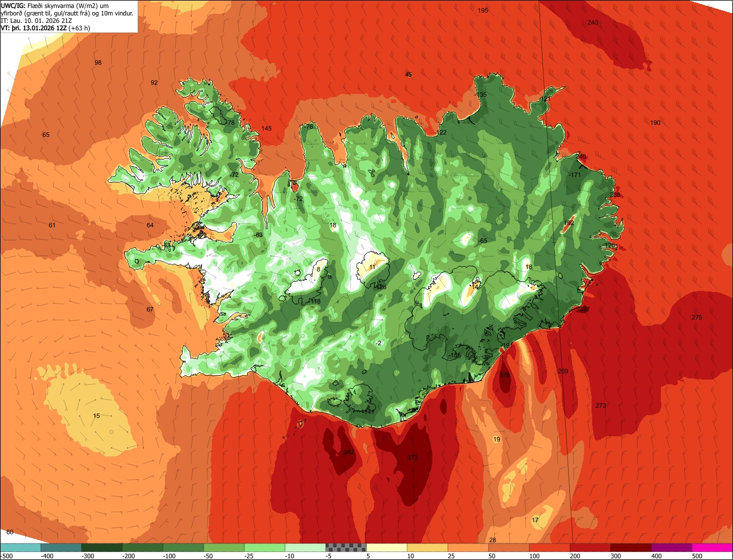Image resolution: width=733 pixels, height=560 pixels.
Task: Click the flux value 64 on the map
Action: [x=150, y=225]
